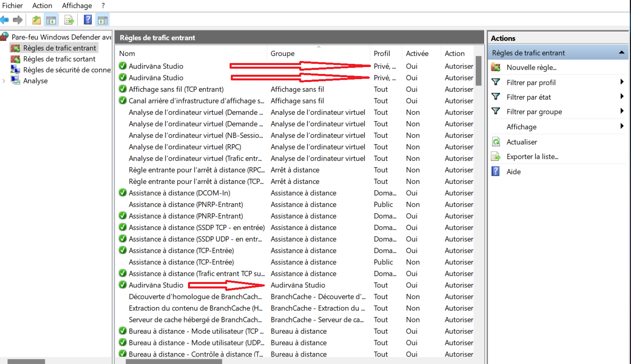The image size is (631, 364).
Task: Expand Affichage submenu arrow in Actions pane
Action: click(x=622, y=126)
